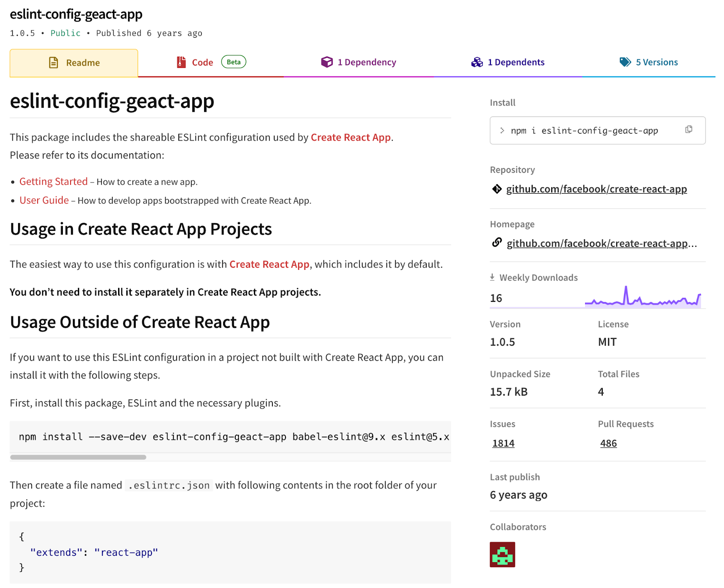Click the Dependents cubes icon
This screenshot has height=588, width=724.
(x=477, y=62)
